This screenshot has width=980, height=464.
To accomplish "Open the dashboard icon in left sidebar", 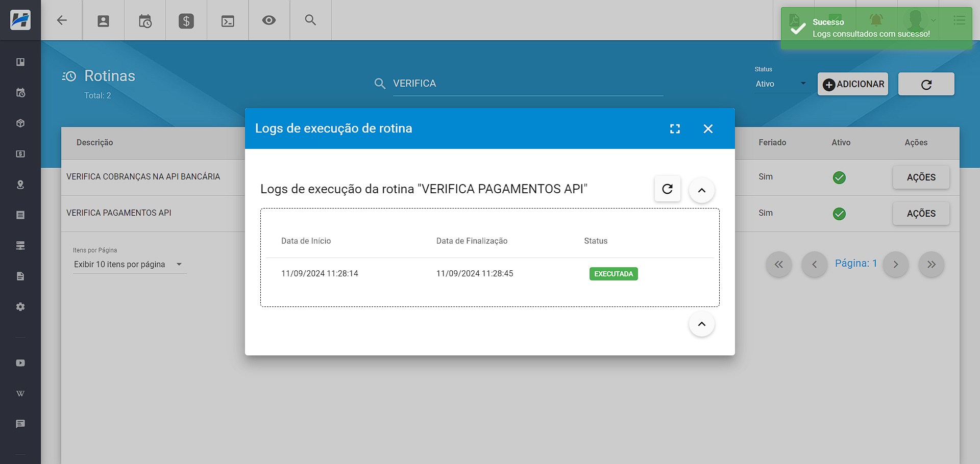I will 20,62.
